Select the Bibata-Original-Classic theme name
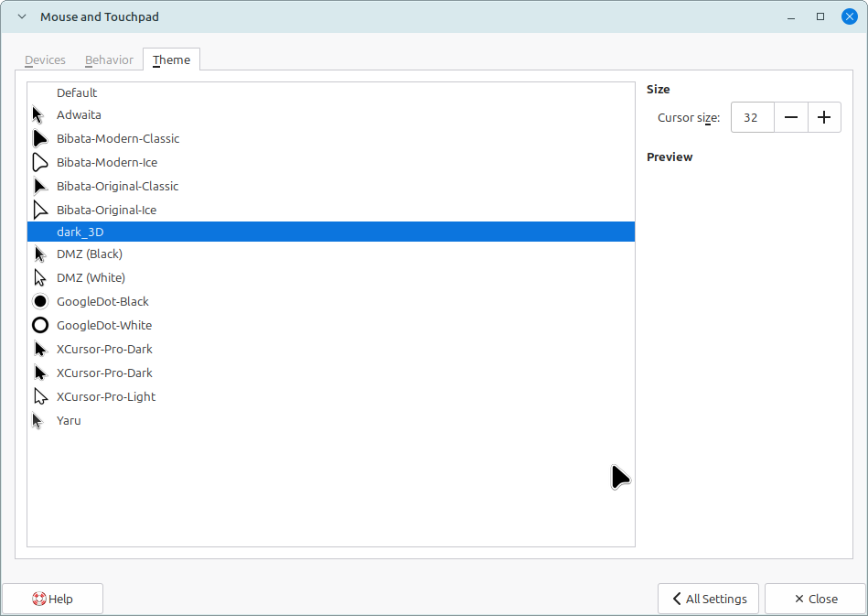Image resolution: width=868 pixels, height=616 pixels. (x=117, y=186)
